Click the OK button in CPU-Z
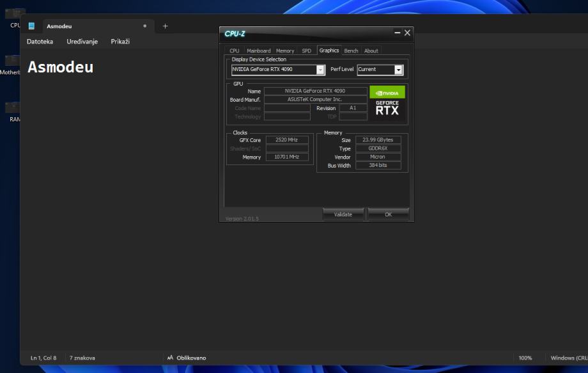Viewport: 588px width, 373px height. tap(388, 214)
